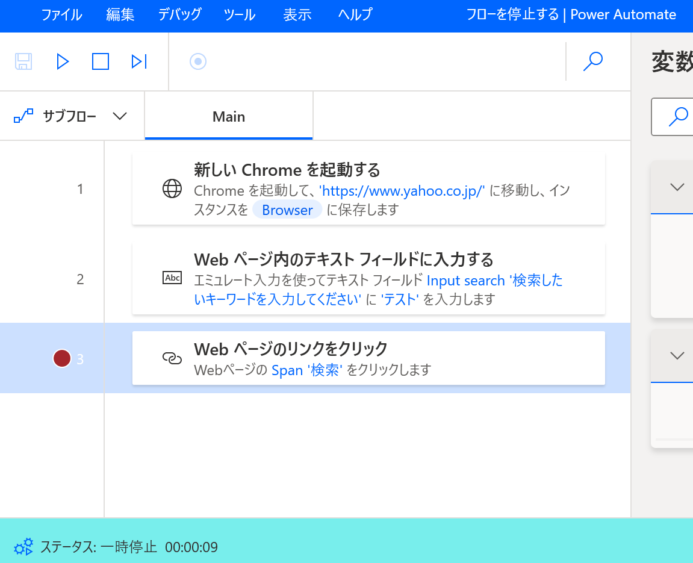The image size is (693, 563).
Task: Collapse the upper variables section chevron
Action: (x=677, y=187)
